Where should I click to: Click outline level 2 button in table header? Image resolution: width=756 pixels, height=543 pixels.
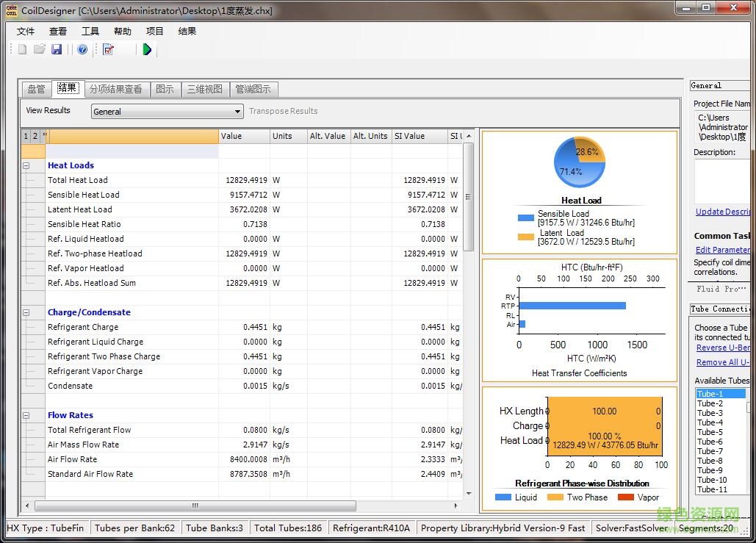(35, 136)
